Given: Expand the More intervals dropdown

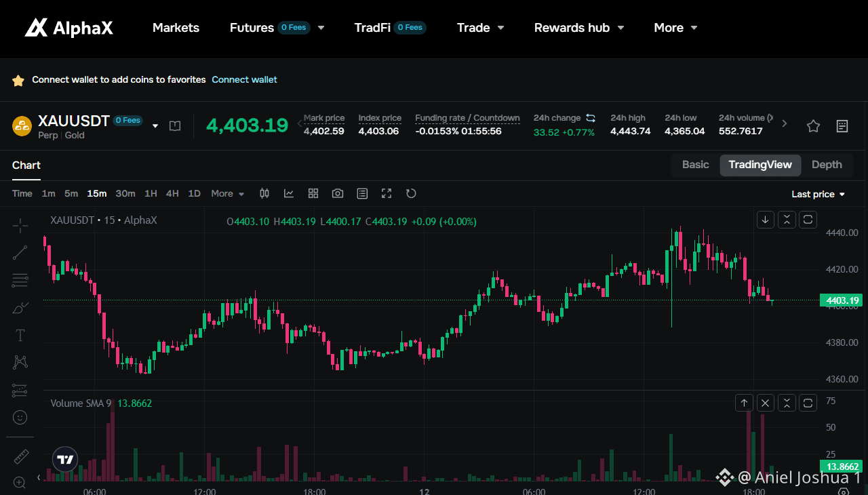Looking at the screenshot, I should tap(227, 193).
